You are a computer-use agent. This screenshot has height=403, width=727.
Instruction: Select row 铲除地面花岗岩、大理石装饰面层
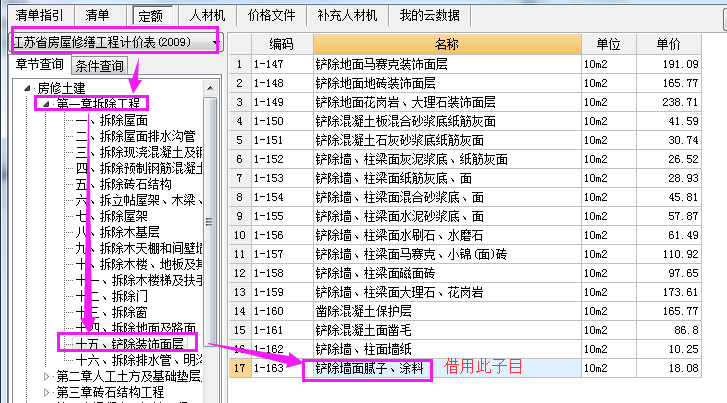pos(465,102)
